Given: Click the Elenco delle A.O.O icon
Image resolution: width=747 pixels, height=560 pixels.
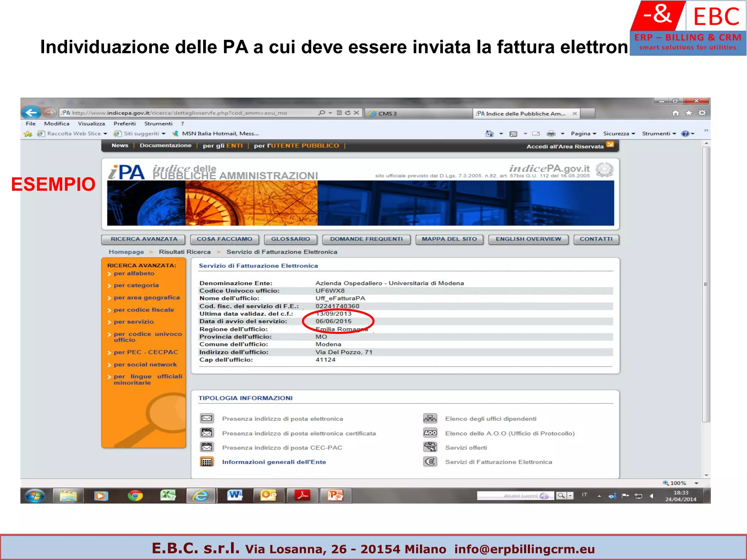Looking at the screenshot, I should point(430,433).
